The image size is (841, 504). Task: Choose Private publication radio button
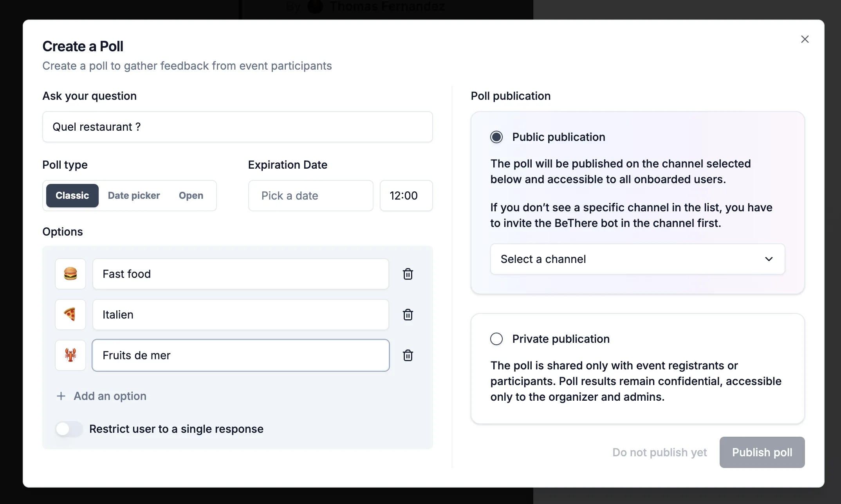[496, 339]
